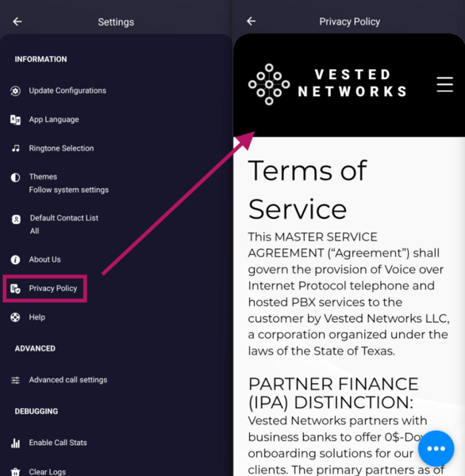The image size is (465, 476).
Task: Select Enable Call Stats option
Action: 58,443
